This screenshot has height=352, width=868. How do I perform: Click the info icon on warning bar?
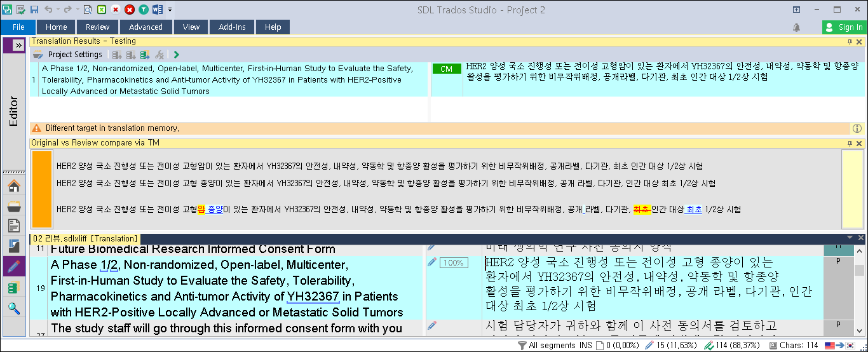pyautogui.click(x=857, y=128)
